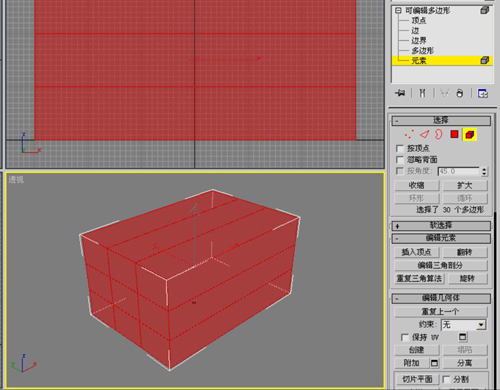Select Element sub-object cube icon
This screenshot has height=390, width=500.
click(470, 135)
